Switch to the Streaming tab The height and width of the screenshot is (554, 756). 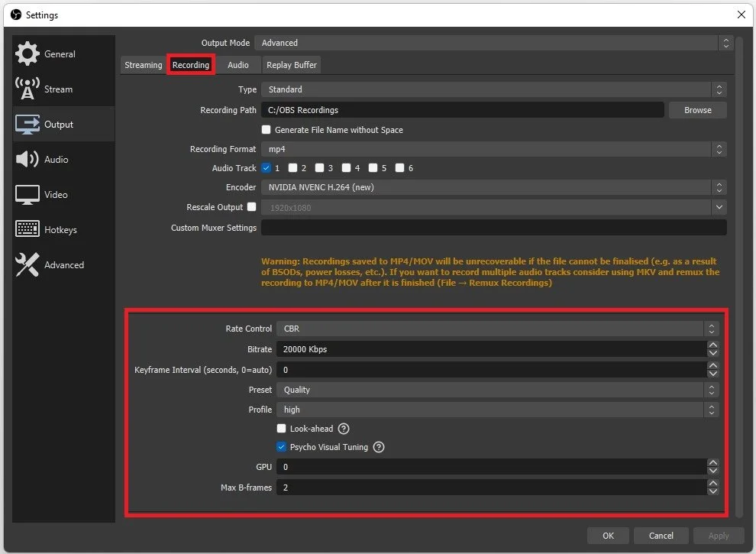[144, 65]
